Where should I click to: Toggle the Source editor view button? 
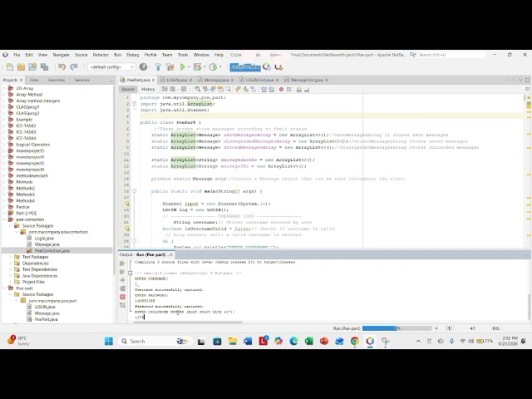(x=128, y=89)
